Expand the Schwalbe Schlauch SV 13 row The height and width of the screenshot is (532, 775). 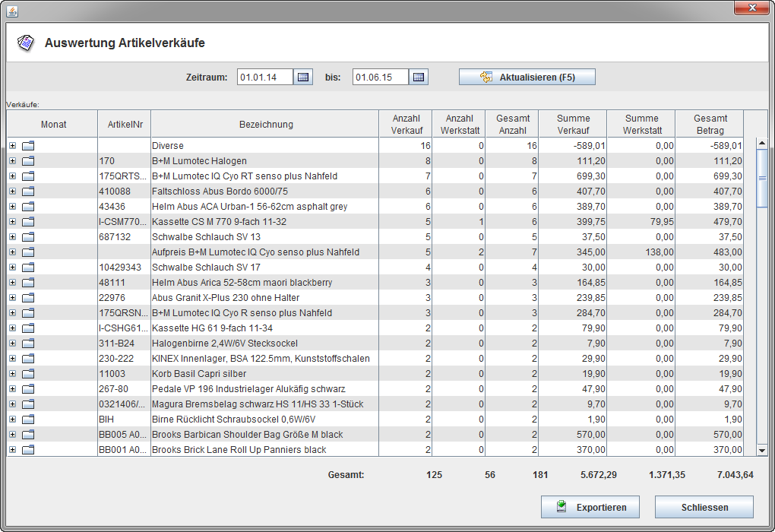click(12, 237)
